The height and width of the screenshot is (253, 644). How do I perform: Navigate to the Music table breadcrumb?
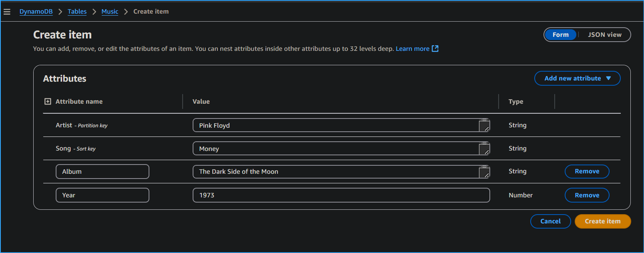coord(110,12)
